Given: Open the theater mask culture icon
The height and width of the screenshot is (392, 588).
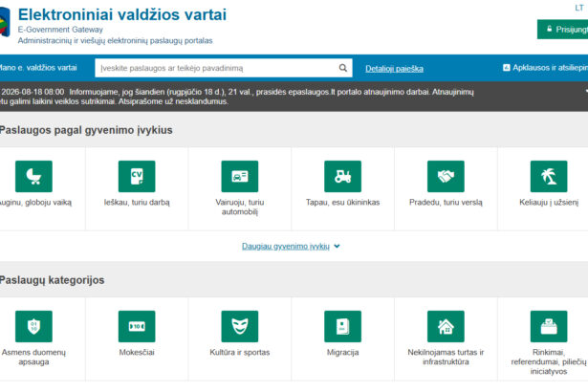Looking at the screenshot, I should point(240,326).
